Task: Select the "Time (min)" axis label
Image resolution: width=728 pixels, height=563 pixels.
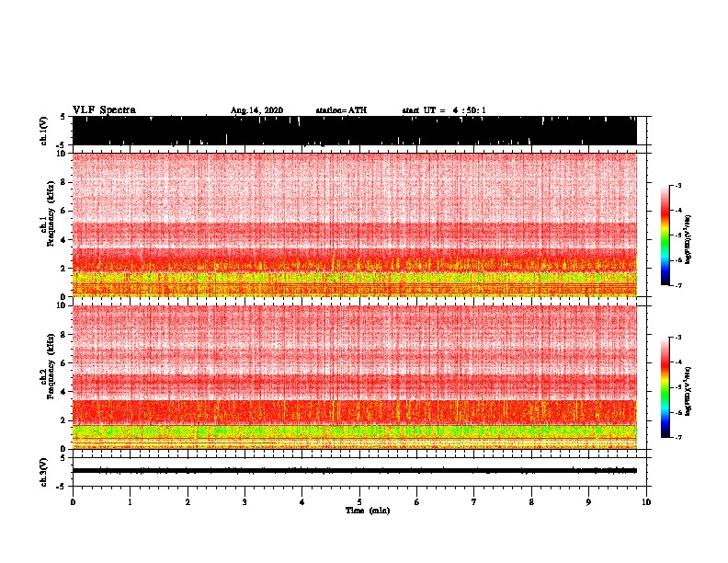Action: [368, 511]
